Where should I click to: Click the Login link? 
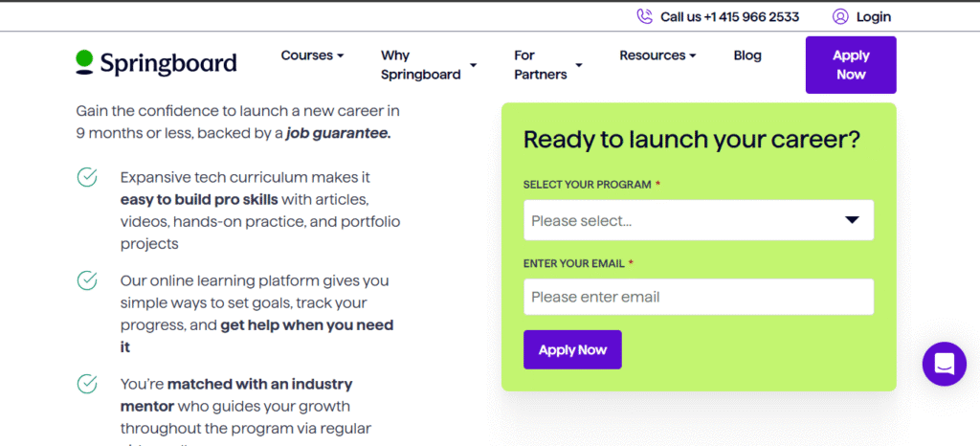pos(873,16)
